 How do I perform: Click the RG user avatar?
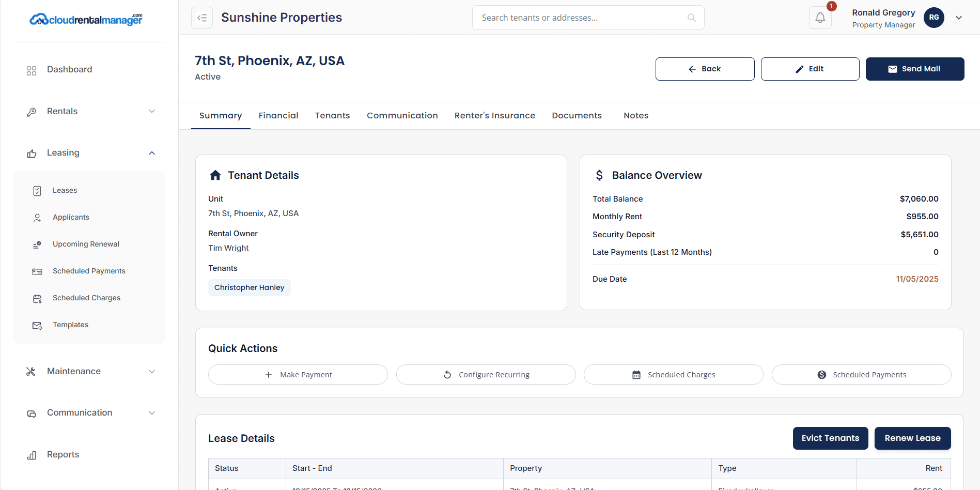[x=934, y=18]
